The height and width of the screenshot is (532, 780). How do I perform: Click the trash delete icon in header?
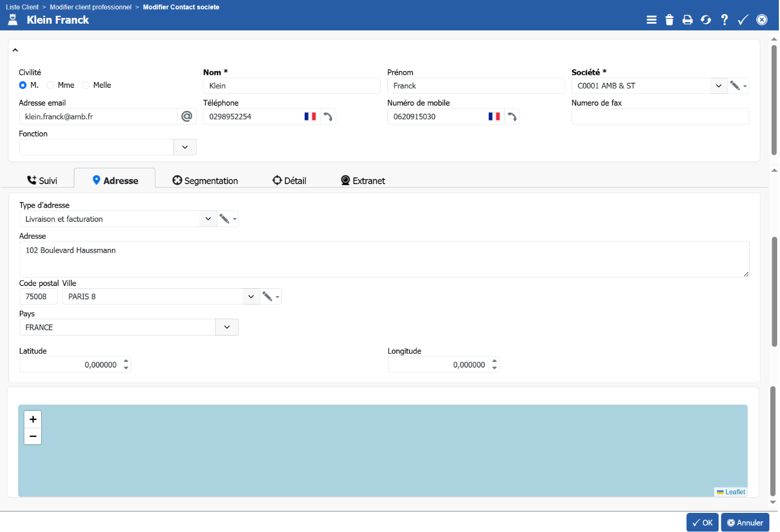(669, 20)
